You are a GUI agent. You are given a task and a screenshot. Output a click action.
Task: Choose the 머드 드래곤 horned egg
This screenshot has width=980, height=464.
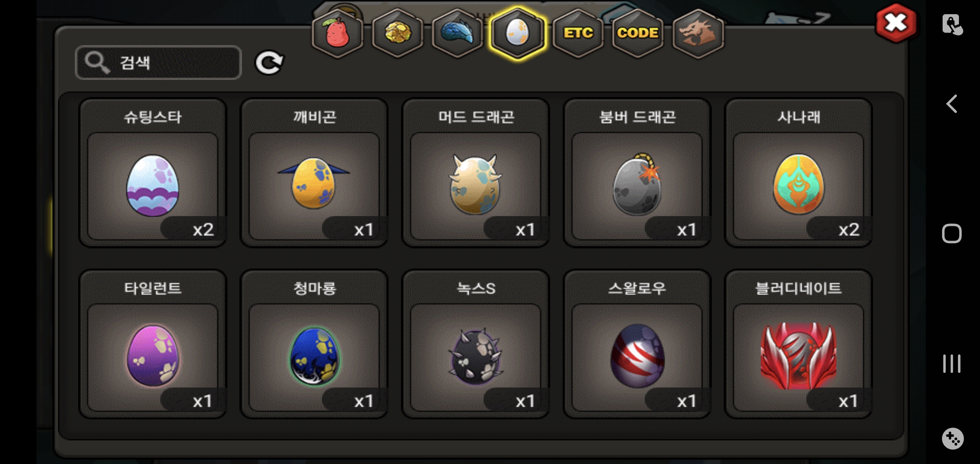[x=475, y=173]
